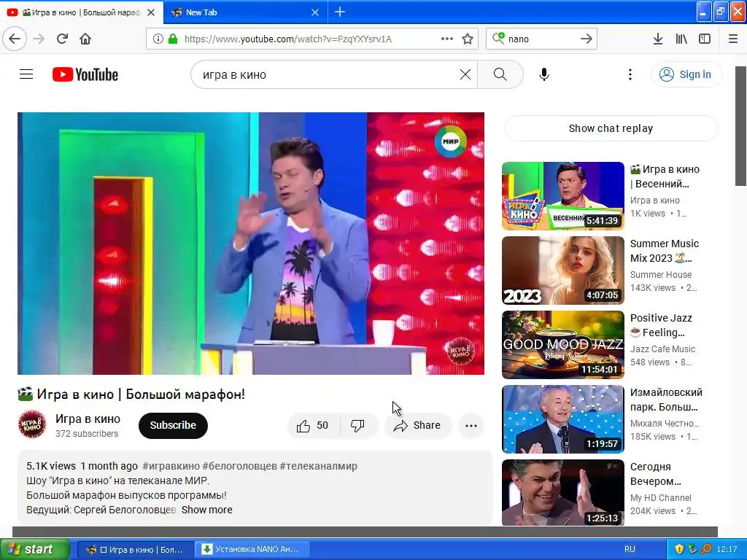The width and height of the screenshot is (747, 560).
Task: Show chat replay
Action: (611, 128)
